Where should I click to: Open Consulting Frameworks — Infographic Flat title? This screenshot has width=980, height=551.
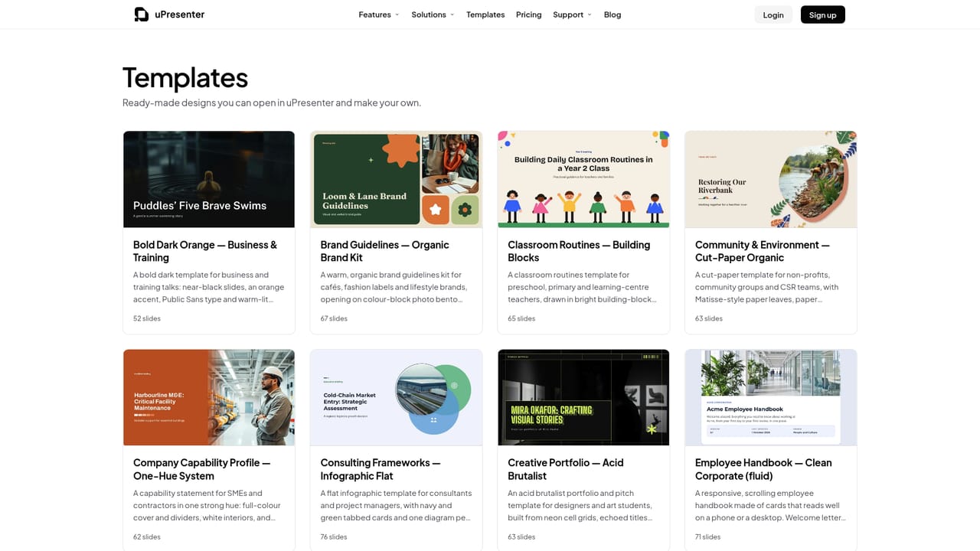[381, 469]
